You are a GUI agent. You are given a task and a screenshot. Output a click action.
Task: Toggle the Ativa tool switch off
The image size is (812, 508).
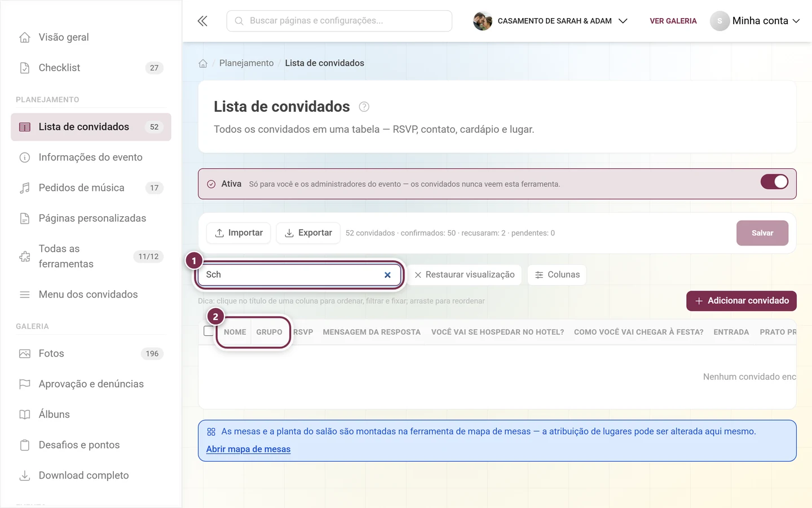coord(774,182)
